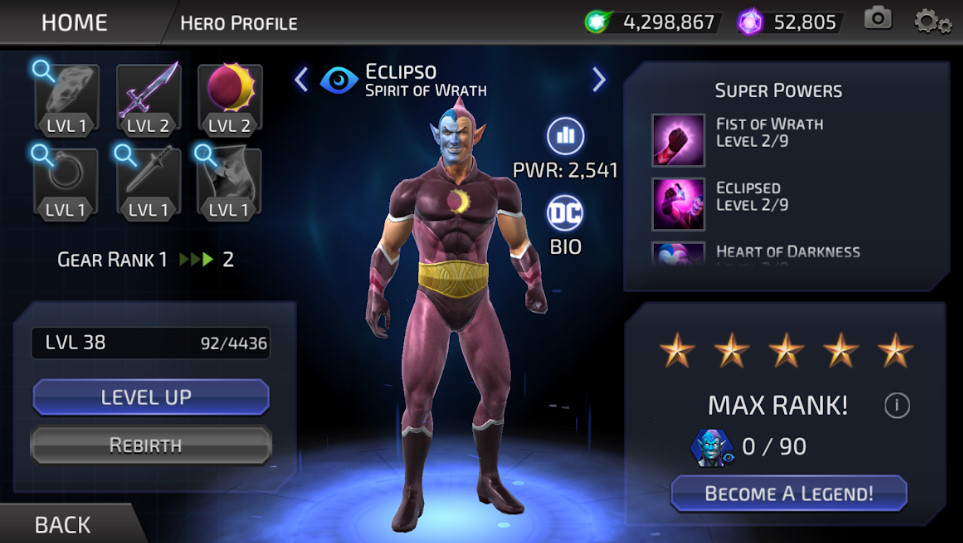The height and width of the screenshot is (543, 963).
Task: Open the hero stats bar-chart icon
Action: coord(565,136)
